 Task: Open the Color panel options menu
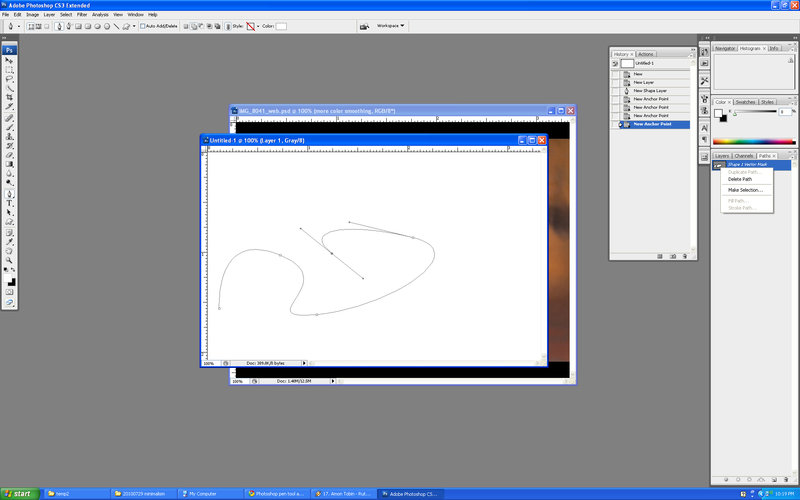coord(791,102)
